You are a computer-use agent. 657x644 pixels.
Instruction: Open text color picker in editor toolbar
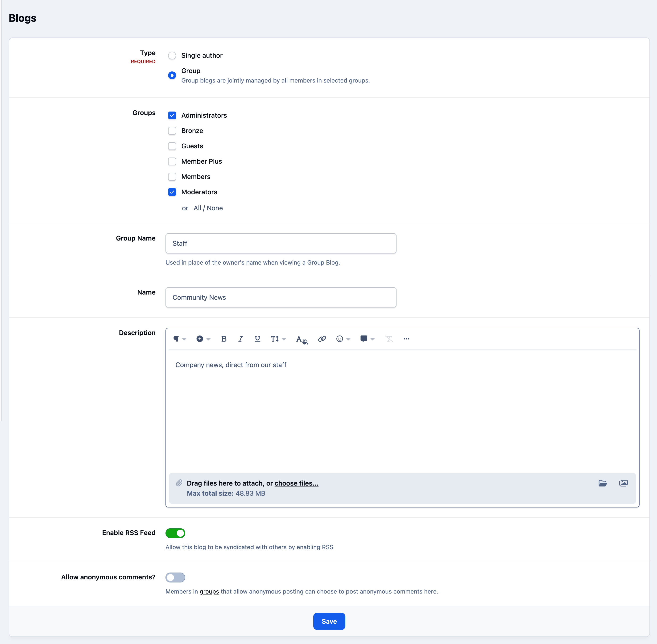(302, 339)
